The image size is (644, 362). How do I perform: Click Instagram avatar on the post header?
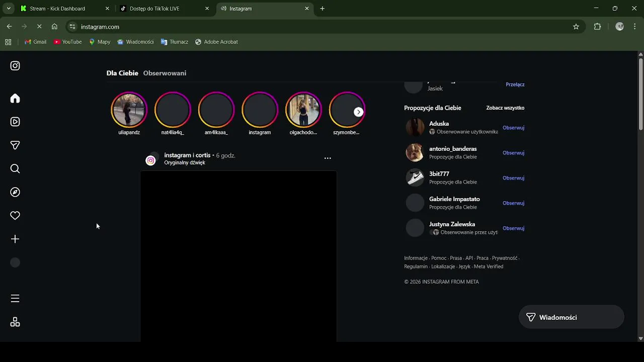(x=150, y=160)
